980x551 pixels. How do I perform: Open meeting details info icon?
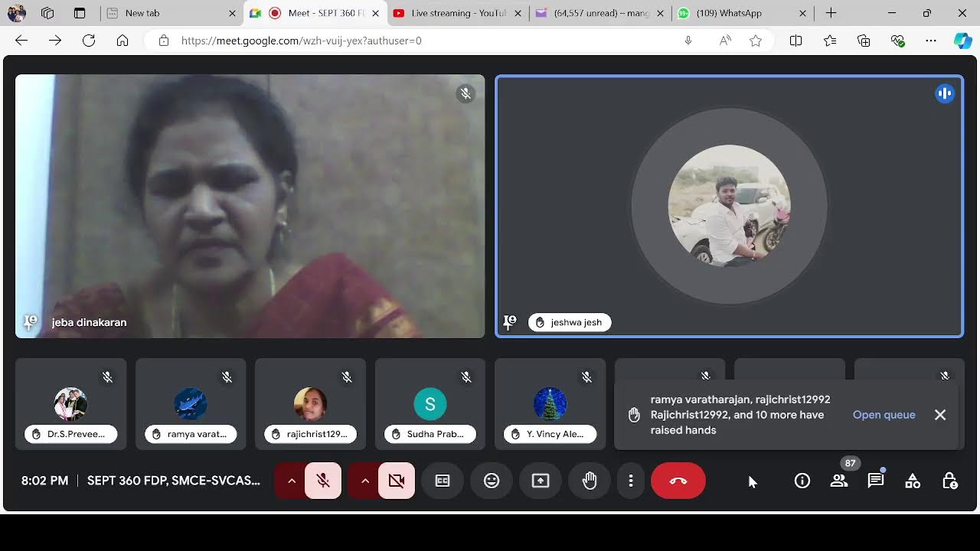click(802, 481)
